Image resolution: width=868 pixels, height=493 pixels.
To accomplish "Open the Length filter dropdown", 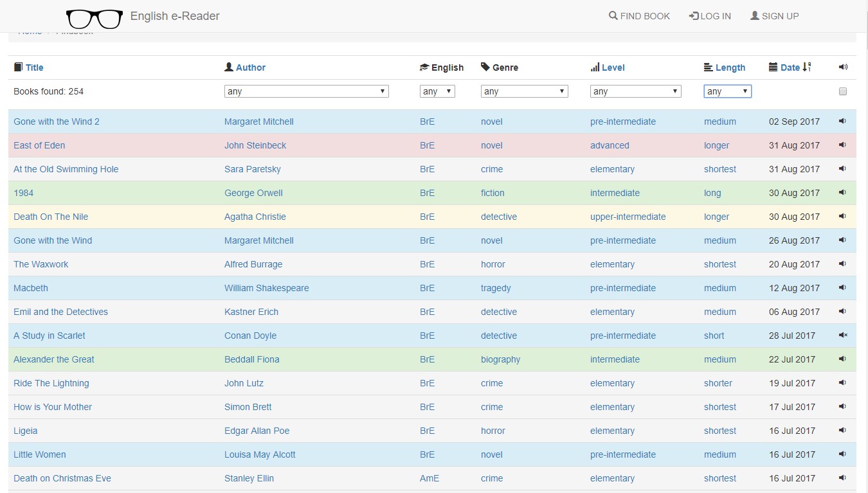I will point(727,91).
